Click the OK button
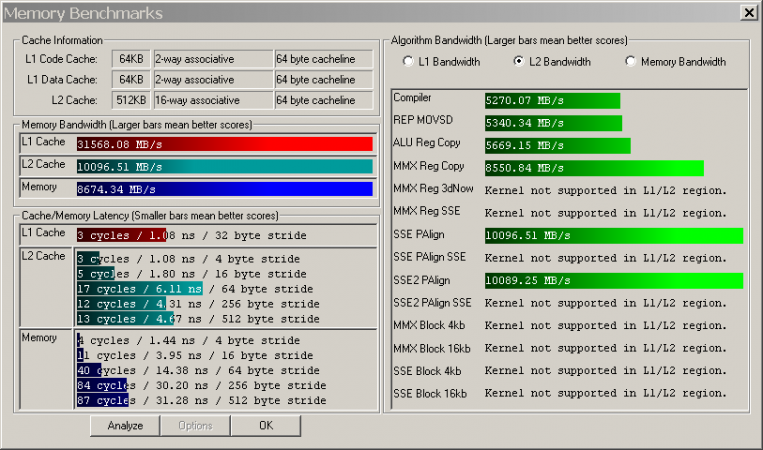Viewport: 763px width, 450px height. pyautogui.click(x=266, y=426)
